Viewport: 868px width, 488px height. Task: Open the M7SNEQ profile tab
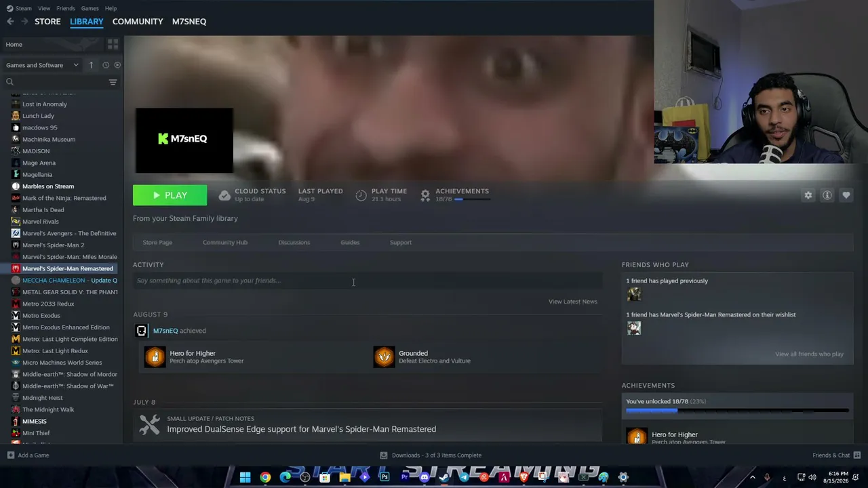click(x=189, y=22)
